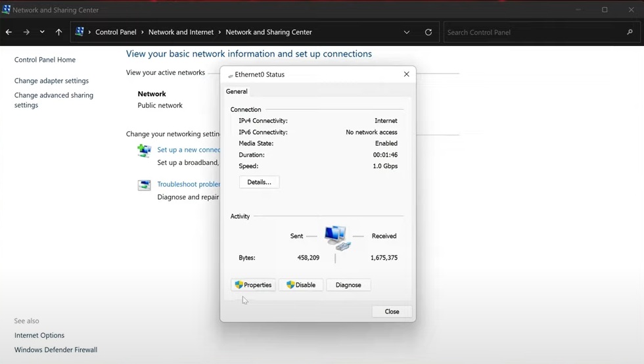Click the network activity computers icon
This screenshot has width=644, height=364.
[336, 237]
